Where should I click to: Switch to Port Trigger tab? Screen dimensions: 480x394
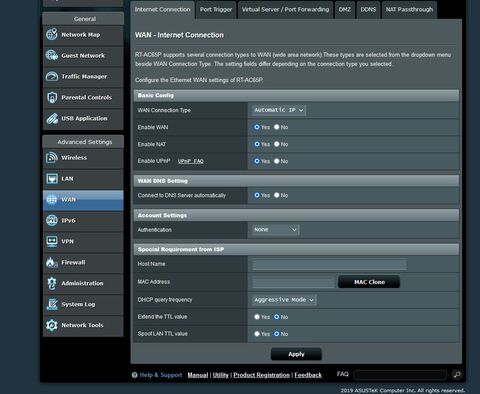point(216,10)
